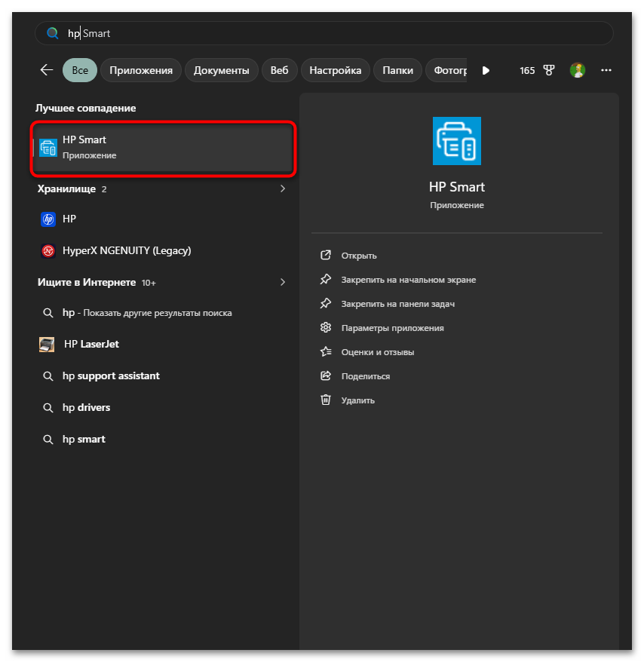Click the 165 rewards points value

[x=527, y=71]
